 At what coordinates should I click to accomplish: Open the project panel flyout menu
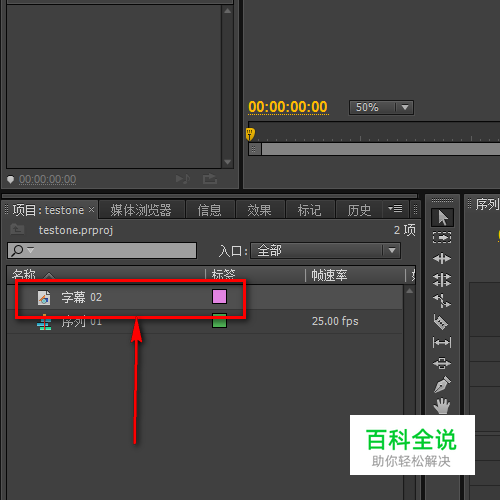point(395,209)
